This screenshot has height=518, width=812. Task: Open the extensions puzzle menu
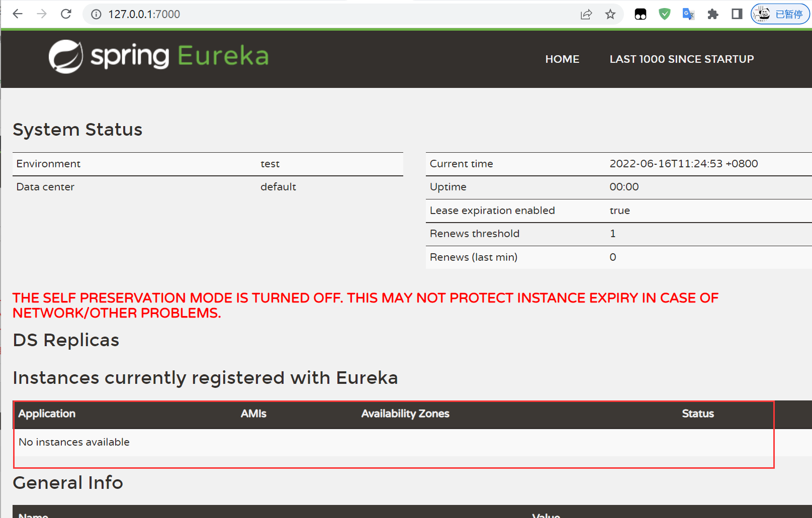coord(713,14)
